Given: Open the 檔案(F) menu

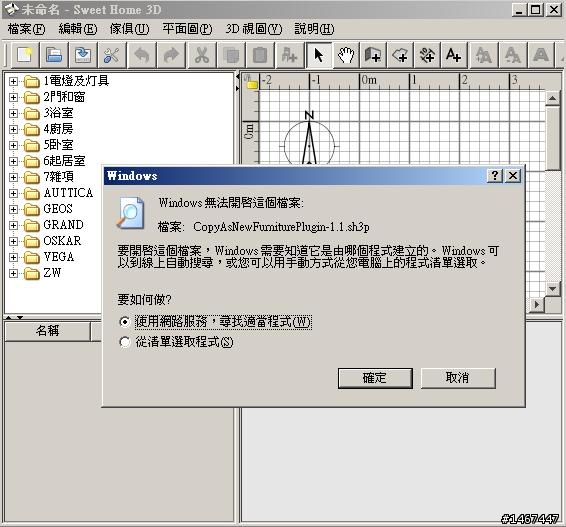Looking at the screenshot, I should [26, 29].
